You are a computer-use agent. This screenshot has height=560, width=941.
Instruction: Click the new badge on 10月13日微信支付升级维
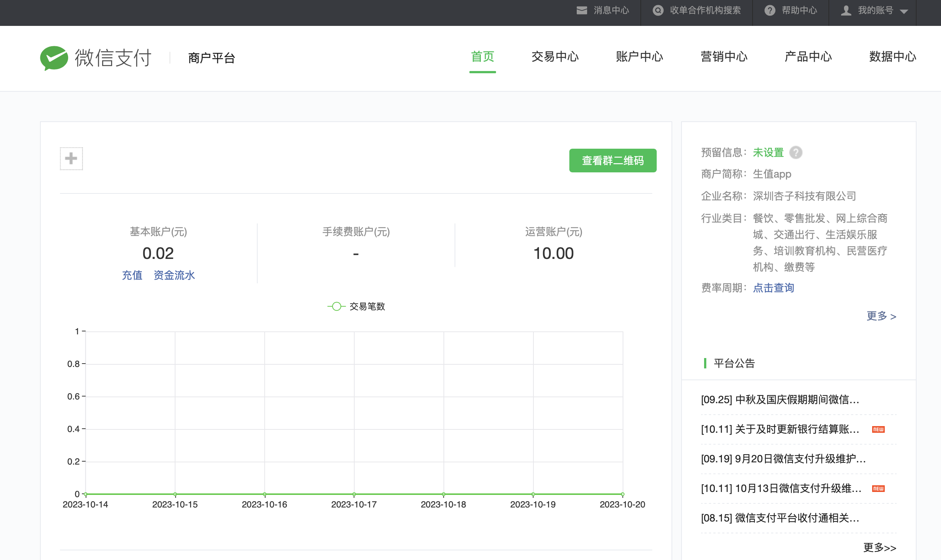[878, 489]
